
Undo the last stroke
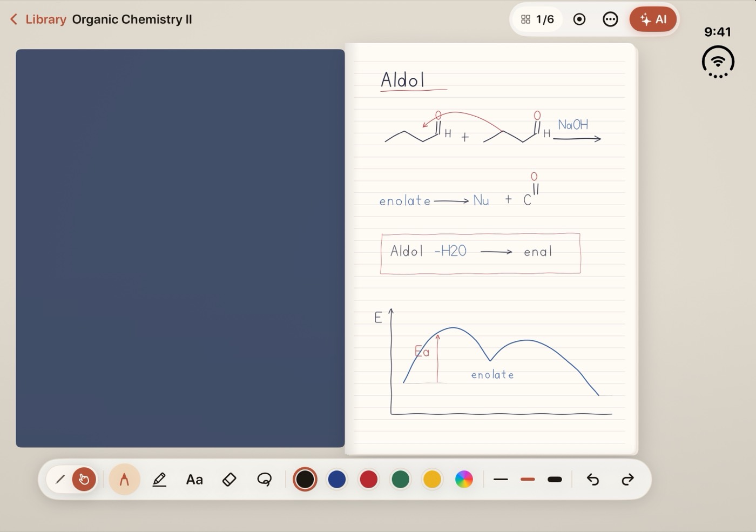pos(593,479)
